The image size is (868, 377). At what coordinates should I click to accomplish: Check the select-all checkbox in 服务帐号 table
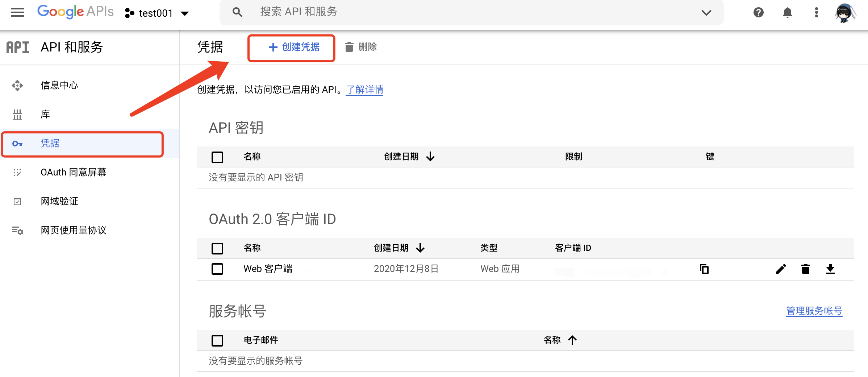217,340
